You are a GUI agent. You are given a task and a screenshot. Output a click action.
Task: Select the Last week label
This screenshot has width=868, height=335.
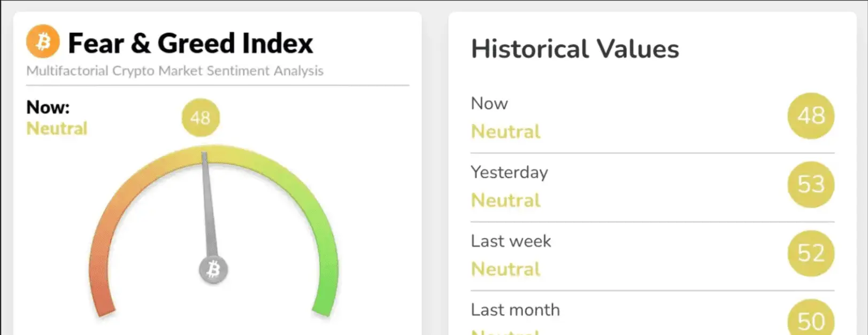(511, 241)
